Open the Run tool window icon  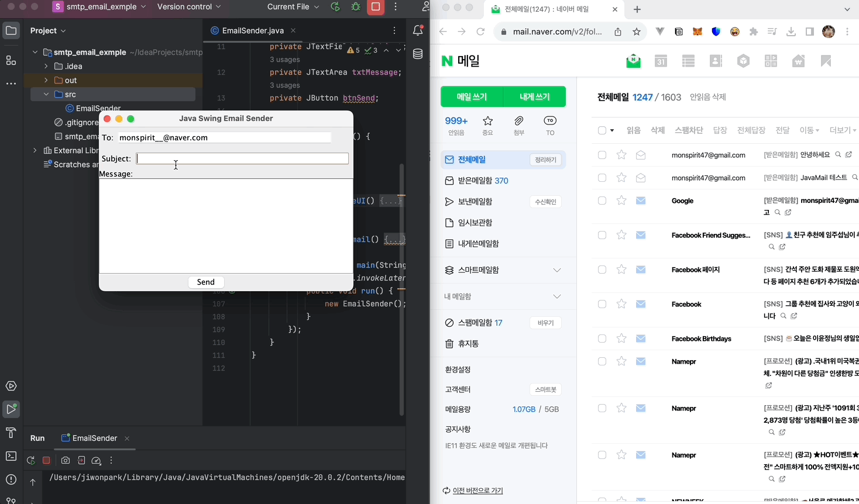(11, 409)
